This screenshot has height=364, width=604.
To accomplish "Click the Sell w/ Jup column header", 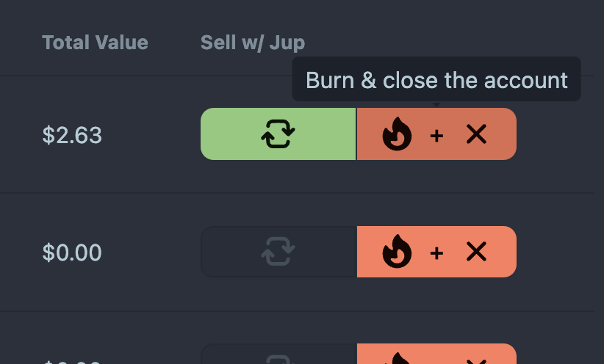I will 252,43.
